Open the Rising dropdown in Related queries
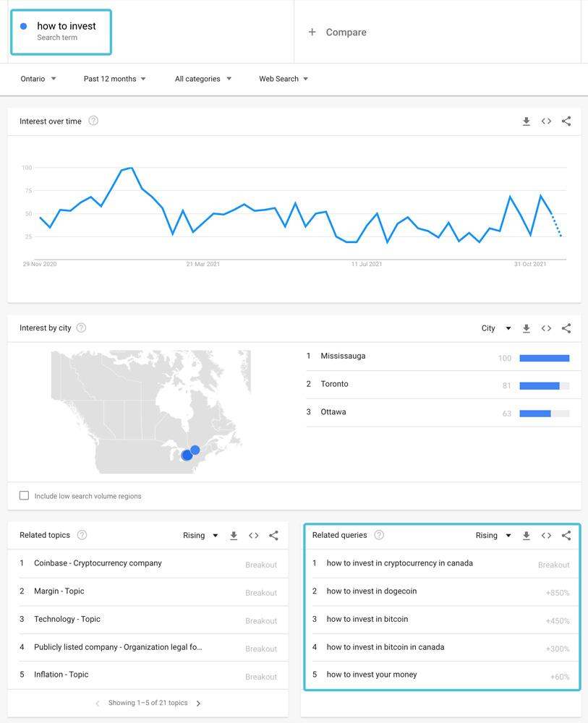This screenshot has height=723, width=588. coord(493,536)
